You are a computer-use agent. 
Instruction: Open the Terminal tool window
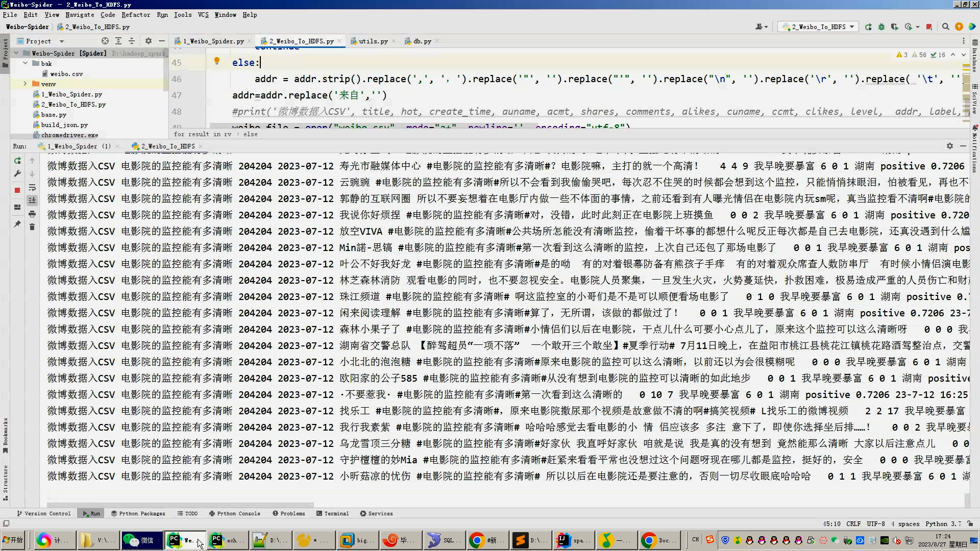[332, 513]
